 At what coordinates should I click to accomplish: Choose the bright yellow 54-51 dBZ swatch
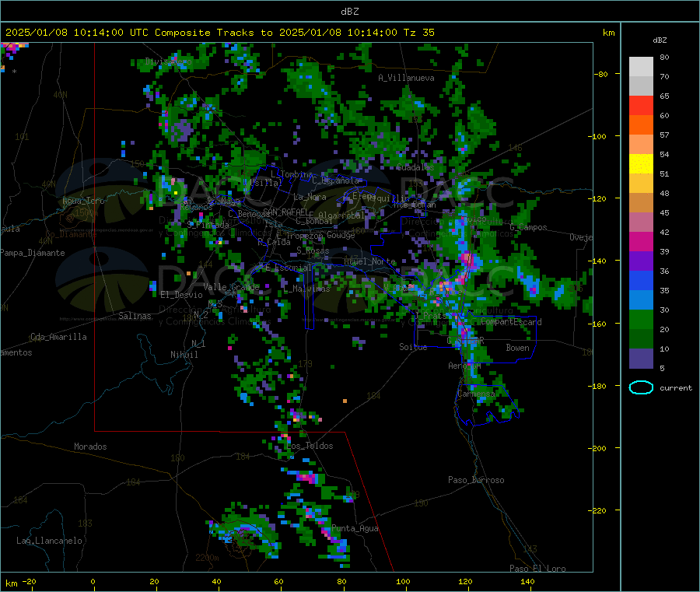(641, 164)
